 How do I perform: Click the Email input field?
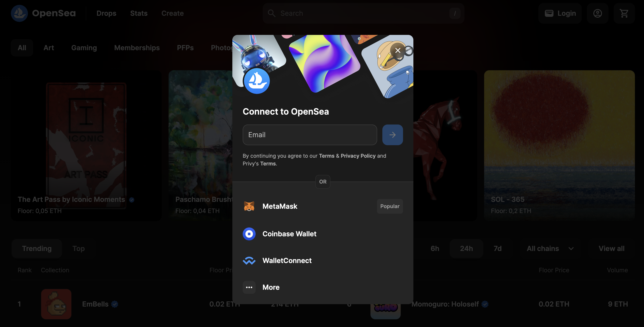pos(310,135)
